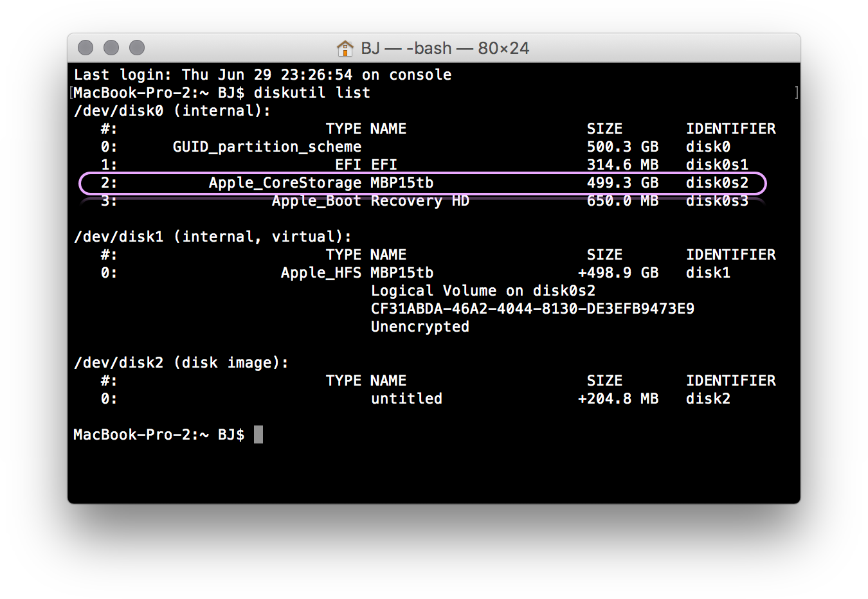Click the window title 'BJ — -bash — 80×24'
Screen dimensions: 868x599
(x=445, y=48)
